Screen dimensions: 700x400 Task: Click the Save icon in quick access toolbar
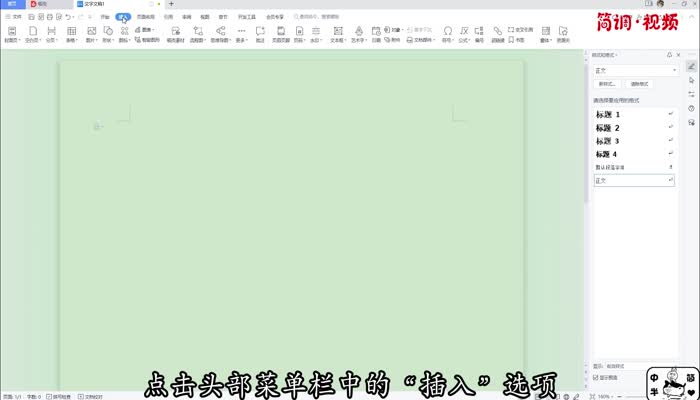click(31, 17)
